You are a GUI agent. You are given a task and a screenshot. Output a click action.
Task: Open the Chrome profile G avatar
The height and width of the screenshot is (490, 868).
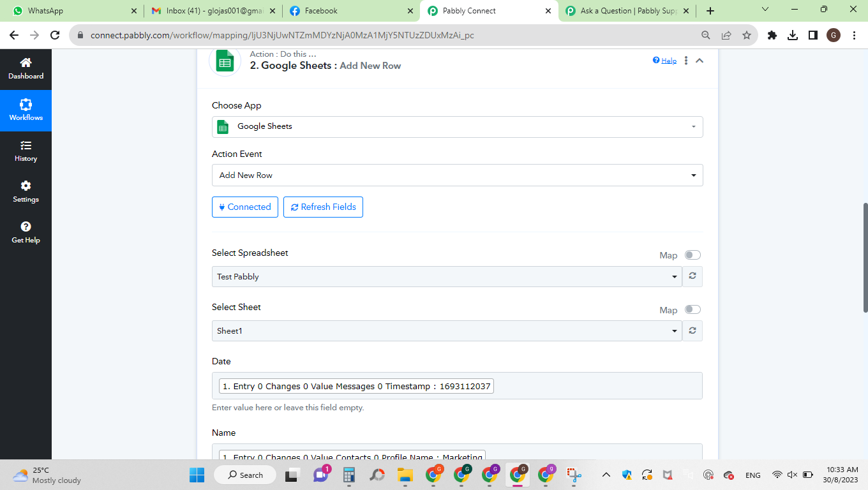click(x=834, y=36)
